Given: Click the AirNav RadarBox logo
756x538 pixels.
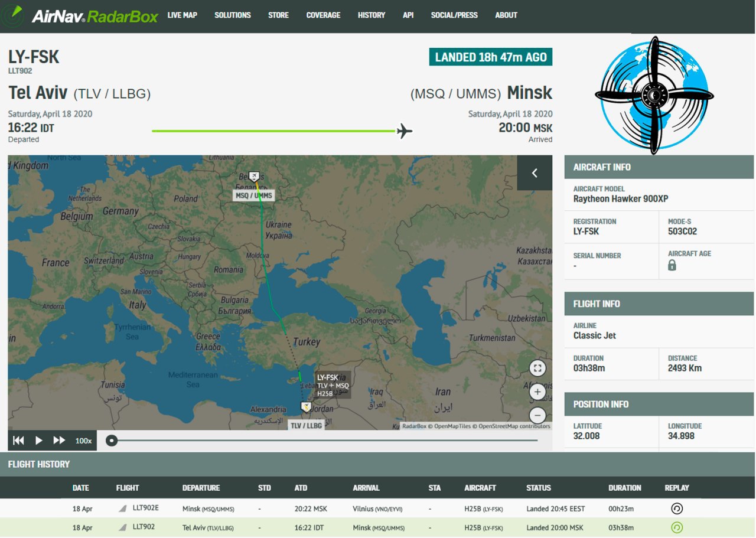Looking at the screenshot, I should tap(81, 15).
